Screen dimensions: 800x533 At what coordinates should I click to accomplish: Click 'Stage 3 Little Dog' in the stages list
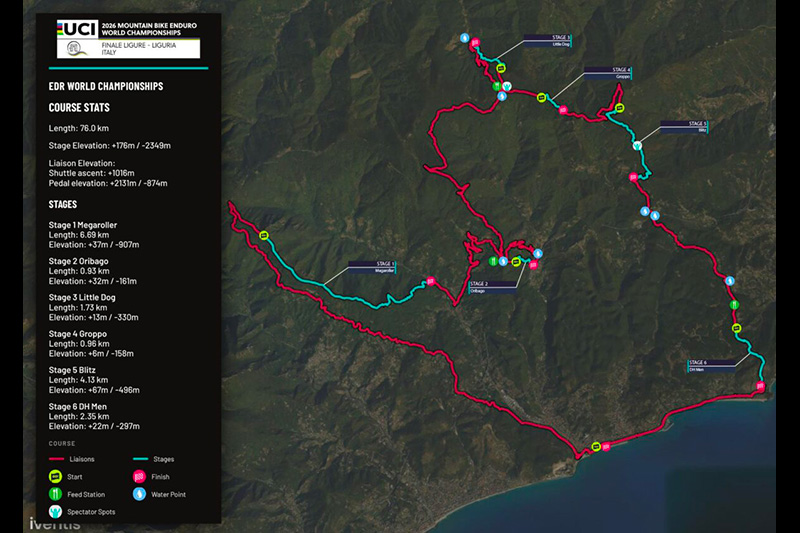[82, 297]
